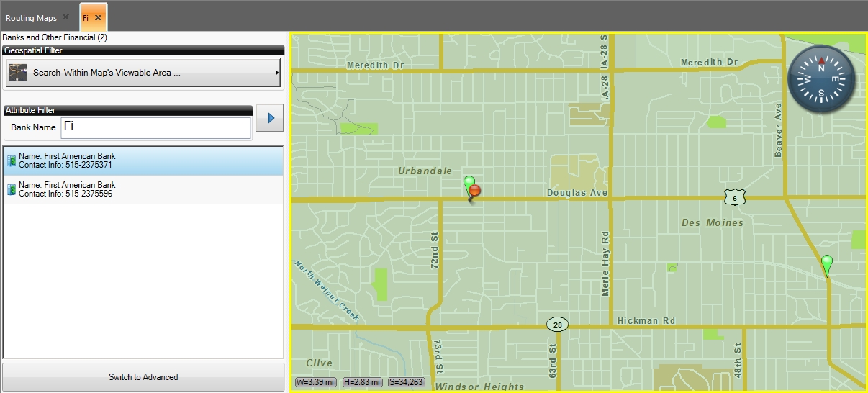The height and width of the screenshot is (393, 868).
Task: Click the map thumbnail icon in Geospatial Filter
Action: click(18, 73)
